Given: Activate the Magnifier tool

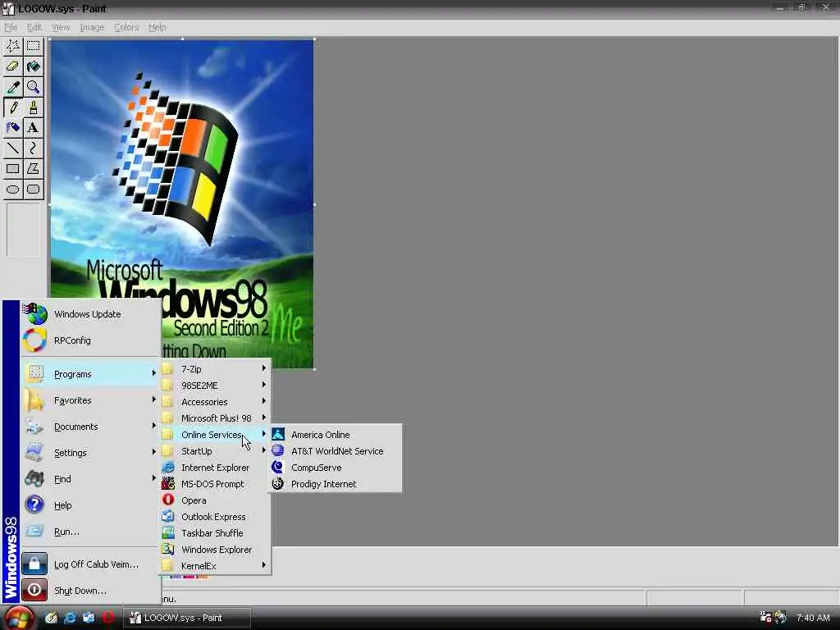Looking at the screenshot, I should (x=33, y=87).
